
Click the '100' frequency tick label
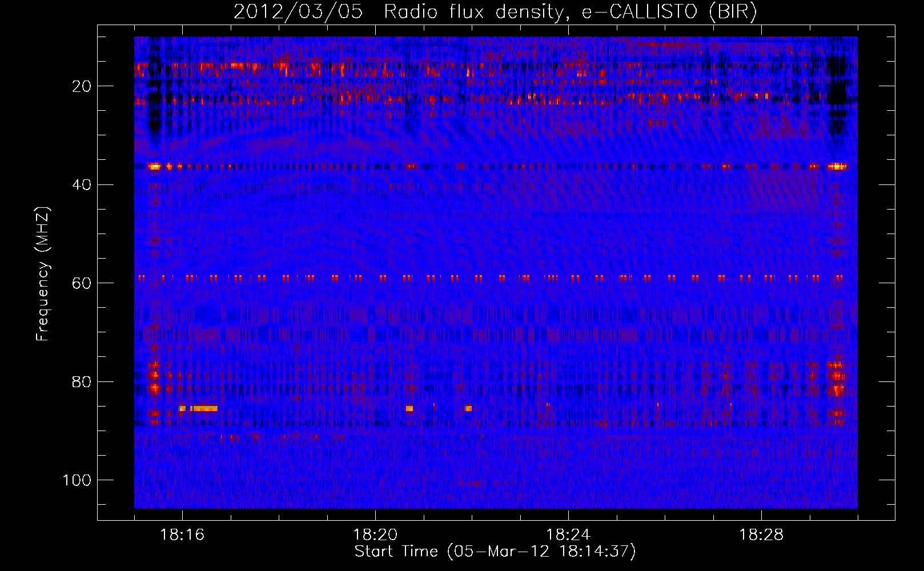[x=77, y=480]
